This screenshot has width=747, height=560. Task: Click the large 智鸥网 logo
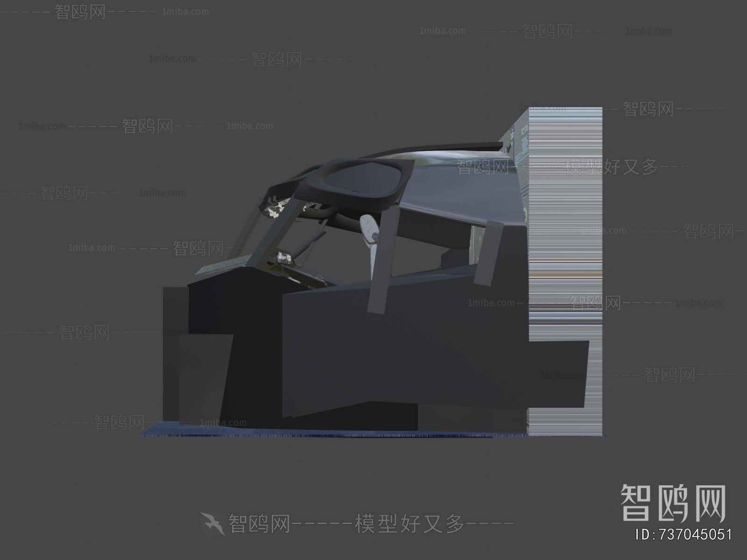pyautogui.click(x=673, y=503)
